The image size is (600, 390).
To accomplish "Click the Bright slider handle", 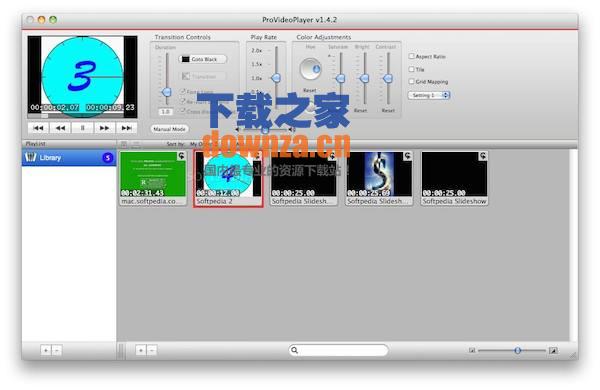I will point(365,79).
